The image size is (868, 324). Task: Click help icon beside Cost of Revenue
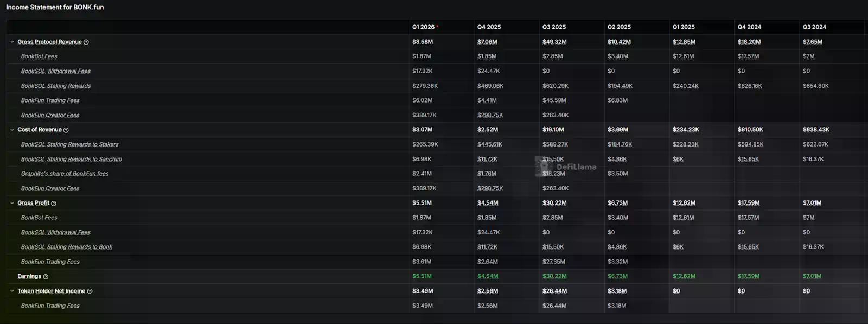coord(66,130)
